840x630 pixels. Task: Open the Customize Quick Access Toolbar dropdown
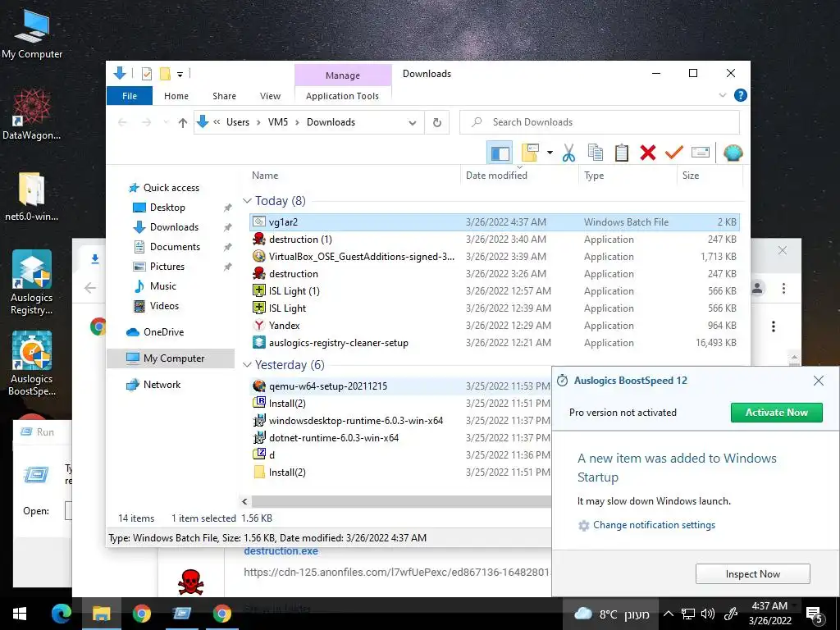coord(180,74)
